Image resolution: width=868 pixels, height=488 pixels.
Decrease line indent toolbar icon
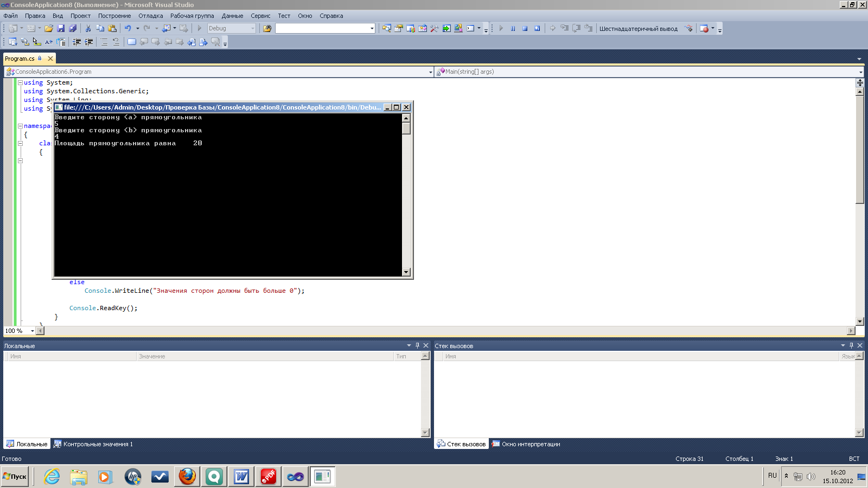[77, 42]
